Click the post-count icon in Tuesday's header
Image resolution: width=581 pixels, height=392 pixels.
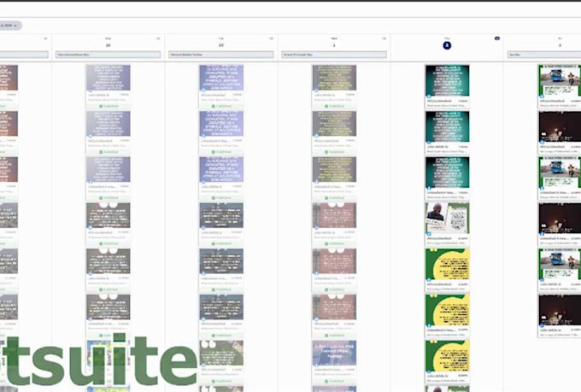pos(271,38)
